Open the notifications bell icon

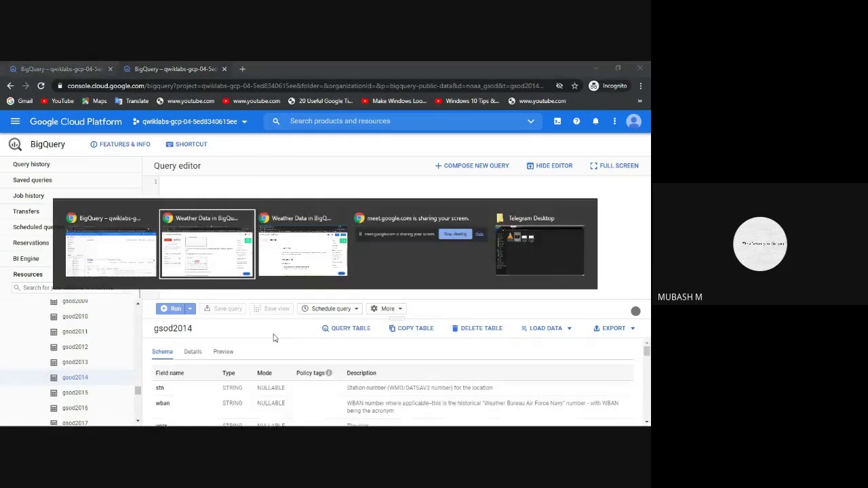click(595, 121)
